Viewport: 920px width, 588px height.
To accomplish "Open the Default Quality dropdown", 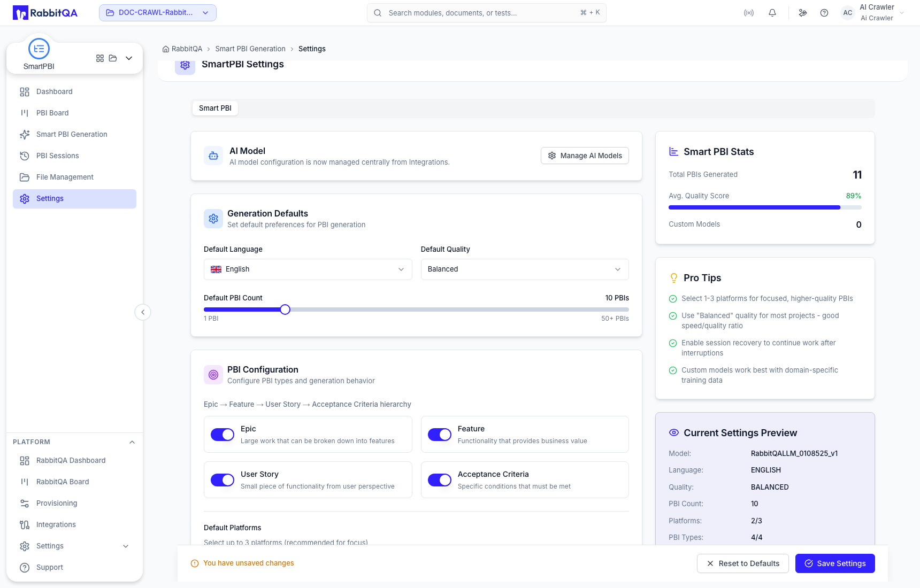I will 525,269.
